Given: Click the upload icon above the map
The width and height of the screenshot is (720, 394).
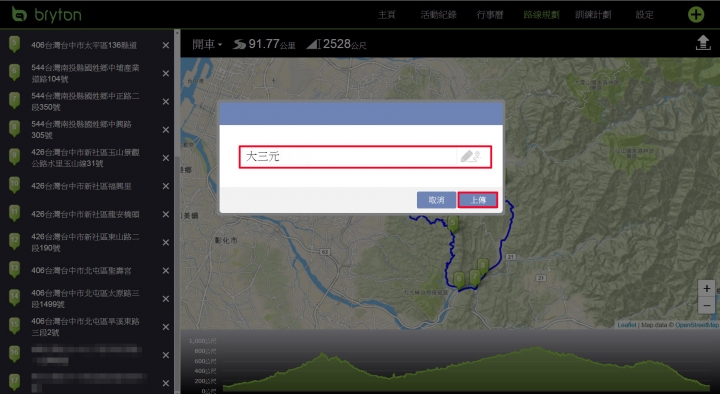Looking at the screenshot, I should (x=703, y=43).
